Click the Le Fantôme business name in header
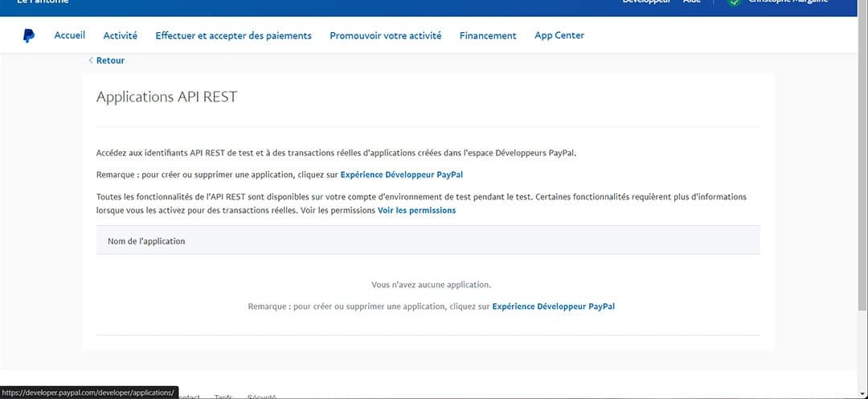The width and height of the screenshot is (868, 399). (x=43, y=2)
